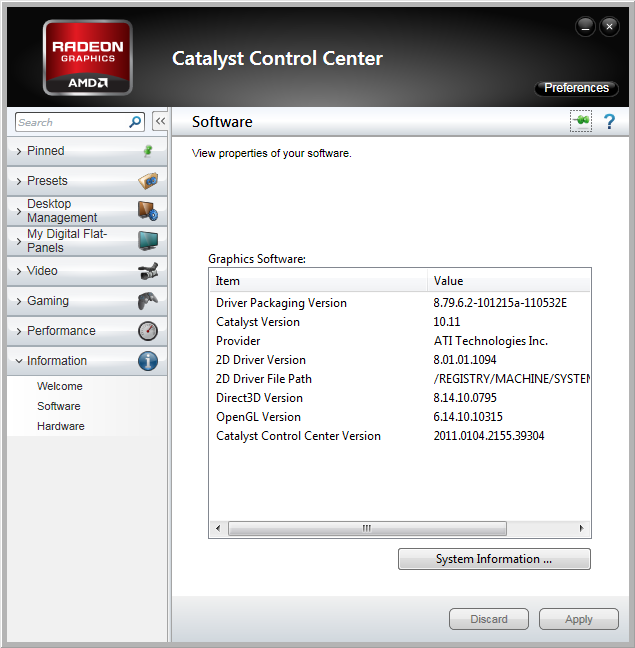This screenshot has width=635, height=648.
Task: Click the Presets icon in sidebar
Action: point(148,181)
